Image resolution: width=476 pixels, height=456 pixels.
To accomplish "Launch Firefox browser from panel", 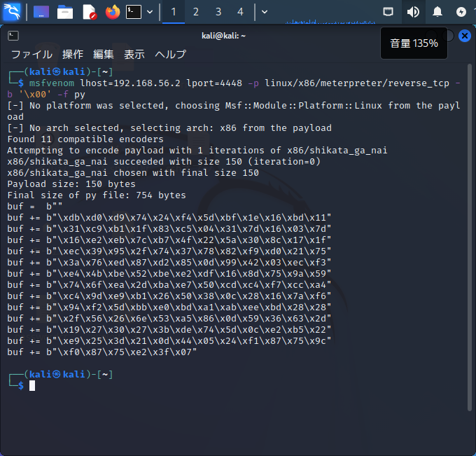I will 113,12.
